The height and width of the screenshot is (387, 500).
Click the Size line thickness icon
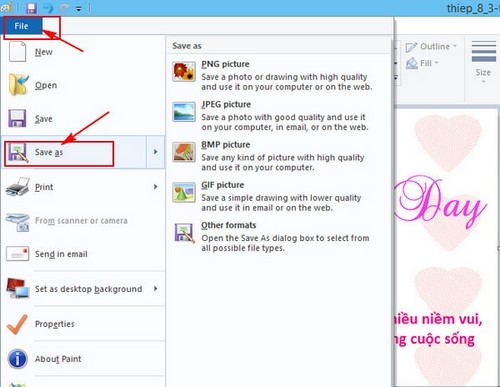(484, 51)
